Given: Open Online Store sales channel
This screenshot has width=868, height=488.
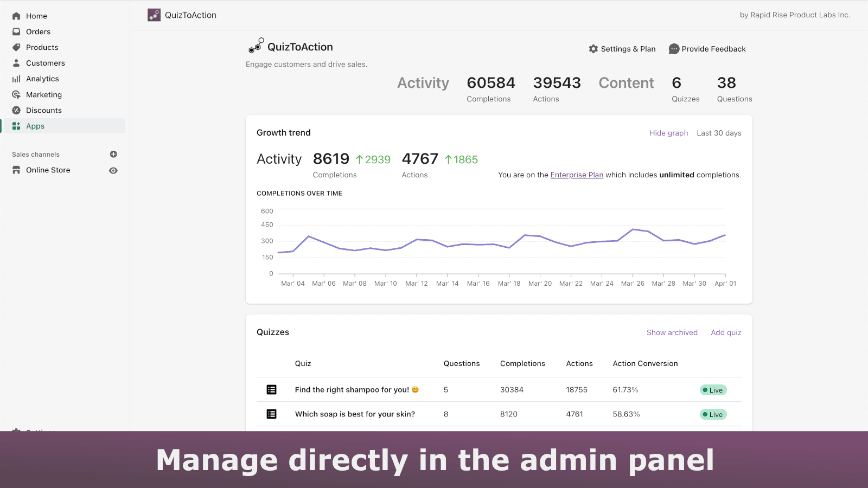Looking at the screenshot, I should (48, 170).
